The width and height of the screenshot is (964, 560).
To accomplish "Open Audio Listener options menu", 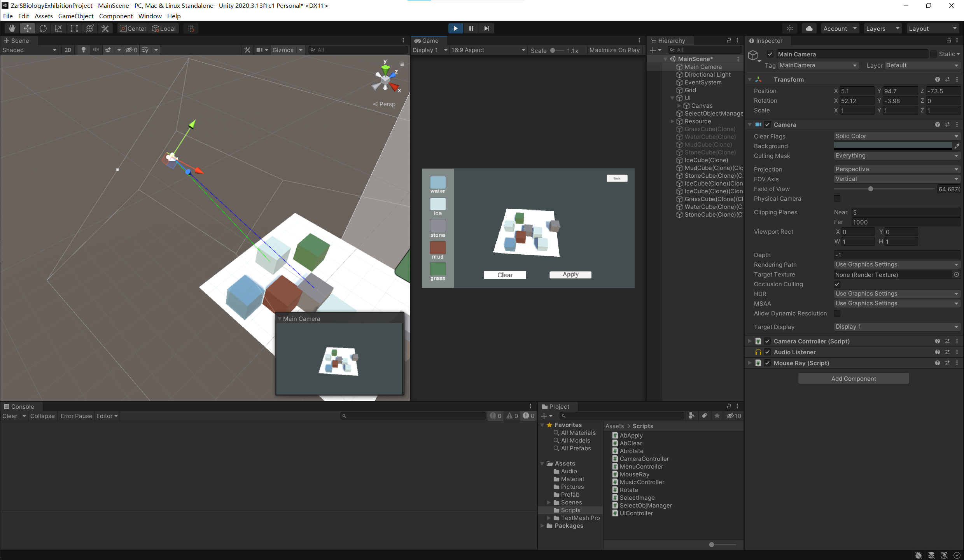I will pyautogui.click(x=957, y=352).
